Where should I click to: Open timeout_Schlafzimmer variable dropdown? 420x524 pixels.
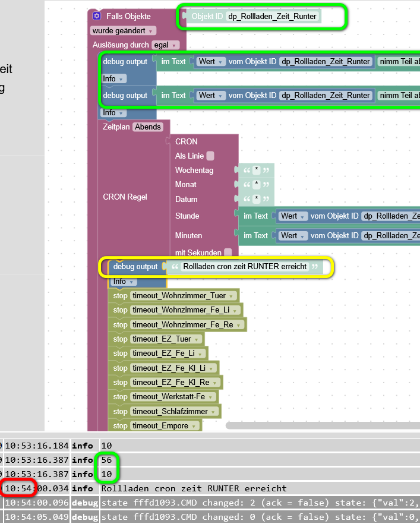click(x=175, y=412)
